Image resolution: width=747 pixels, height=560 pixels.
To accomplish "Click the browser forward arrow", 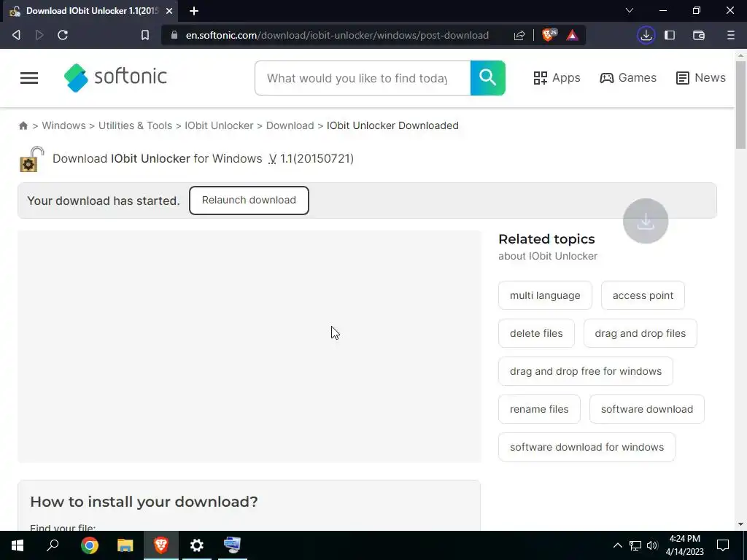I will tap(39, 35).
